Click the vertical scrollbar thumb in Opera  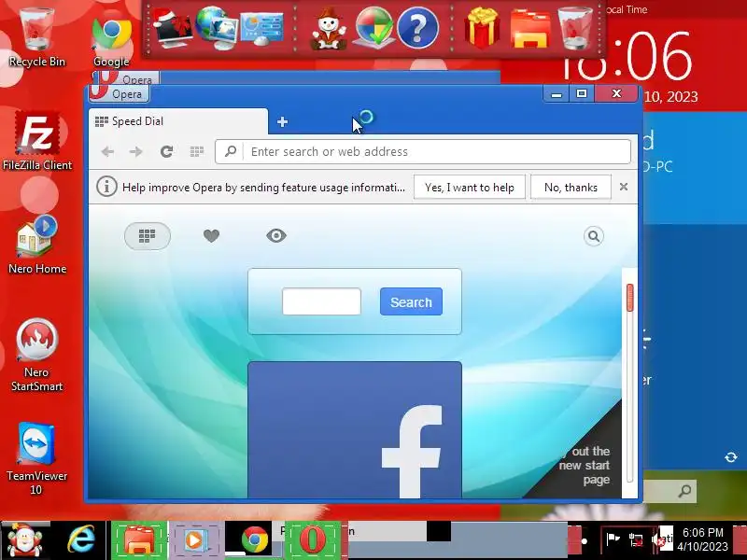coord(629,298)
